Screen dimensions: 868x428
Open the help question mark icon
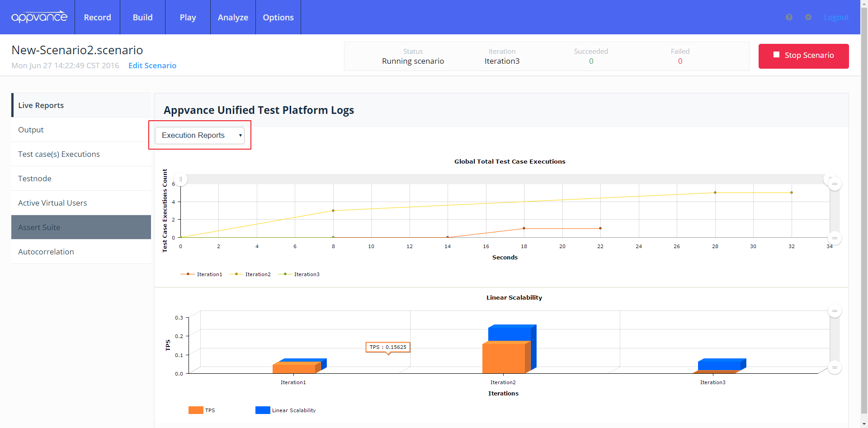click(789, 17)
